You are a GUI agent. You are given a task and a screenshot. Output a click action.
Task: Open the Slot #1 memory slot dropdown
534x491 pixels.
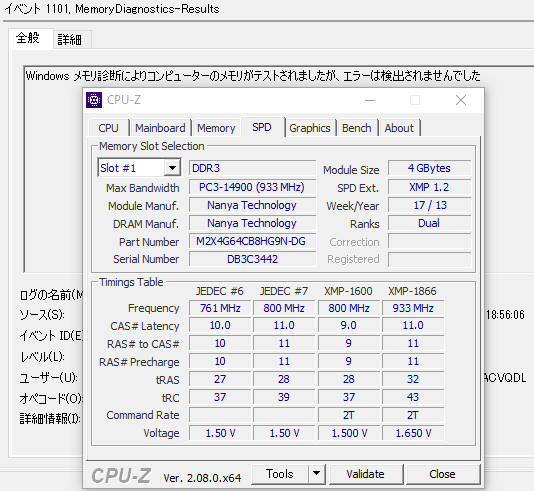click(x=139, y=168)
